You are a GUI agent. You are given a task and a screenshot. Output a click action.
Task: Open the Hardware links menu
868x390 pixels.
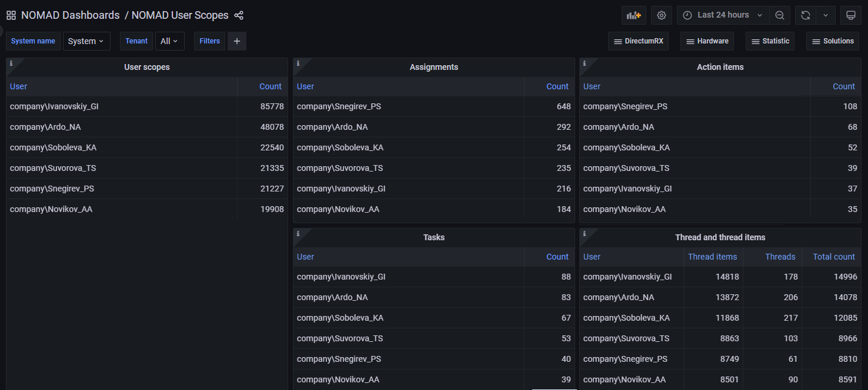(x=707, y=41)
